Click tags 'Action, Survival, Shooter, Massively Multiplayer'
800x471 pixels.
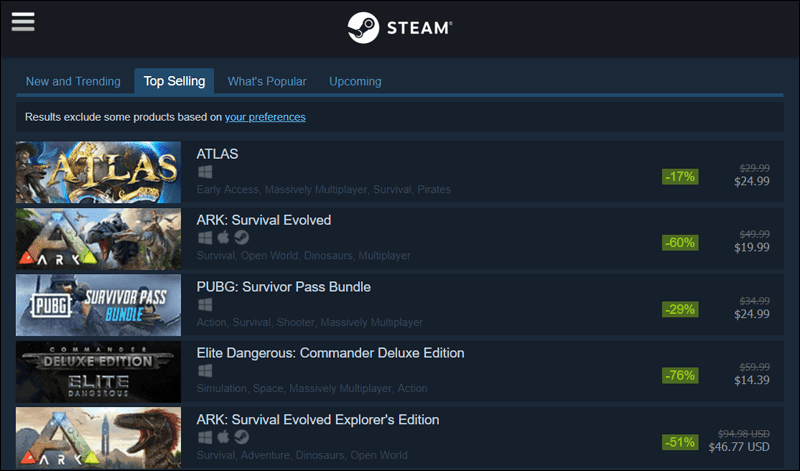pyautogui.click(x=310, y=323)
